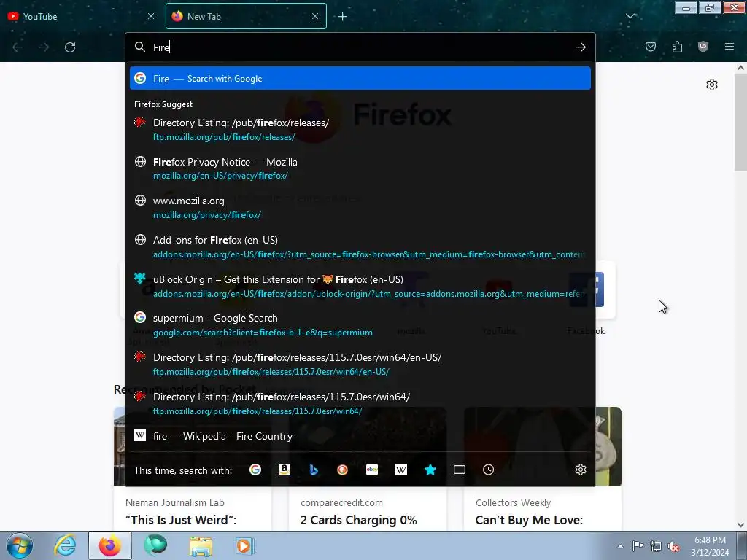The height and width of the screenshot is (560, 747).
Task: Open the Firefox hamburger menu
Action: (729, 47)
